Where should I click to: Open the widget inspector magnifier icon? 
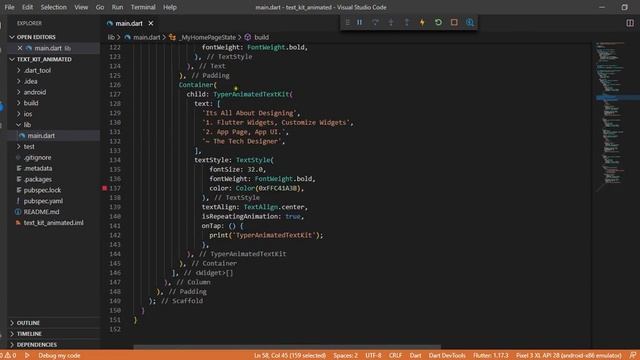pos(470,22)
